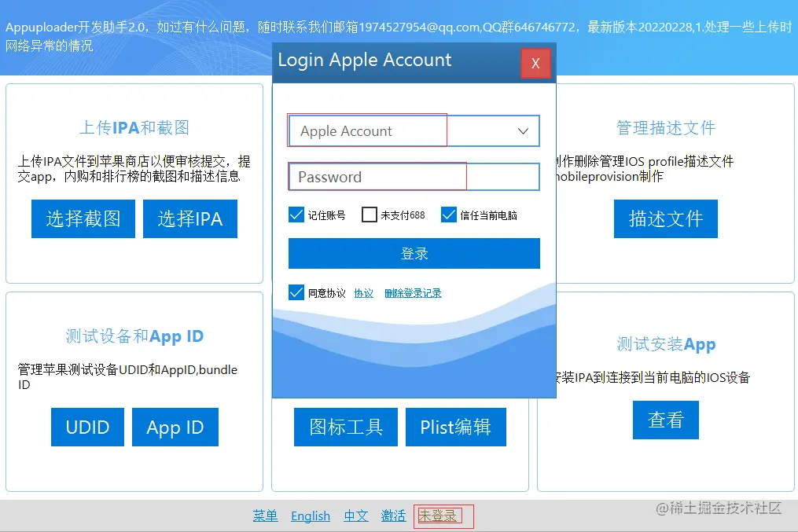Screen dimensions: 798x532
Task: Click the 描述文件 profile management button
Action: pyautogui.click(x=665, y=218)
